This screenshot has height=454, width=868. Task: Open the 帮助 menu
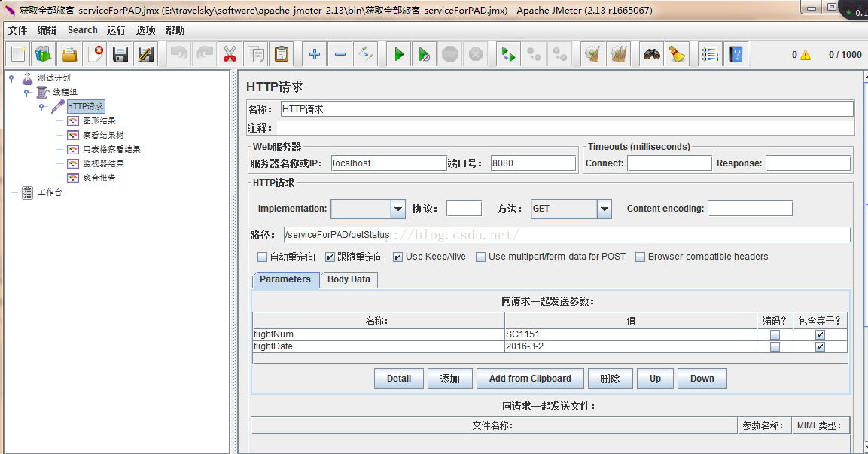tap(175, 30)
